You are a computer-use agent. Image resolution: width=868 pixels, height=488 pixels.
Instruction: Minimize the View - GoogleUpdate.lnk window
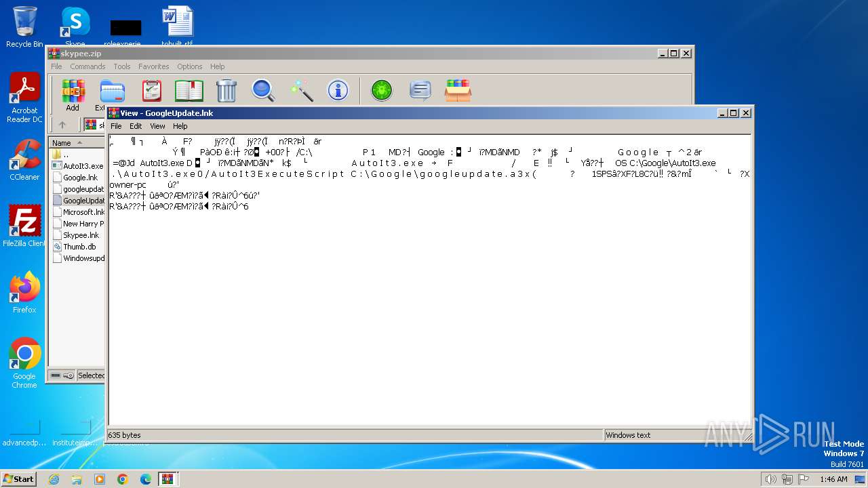tap(723, 113)
